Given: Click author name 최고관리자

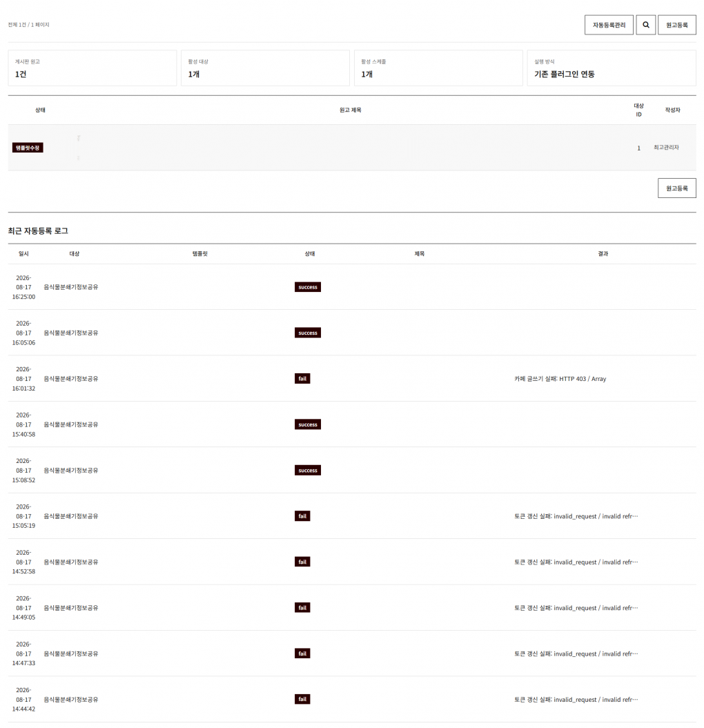Looking at the screenshot, I should click(x=666, y=148).
